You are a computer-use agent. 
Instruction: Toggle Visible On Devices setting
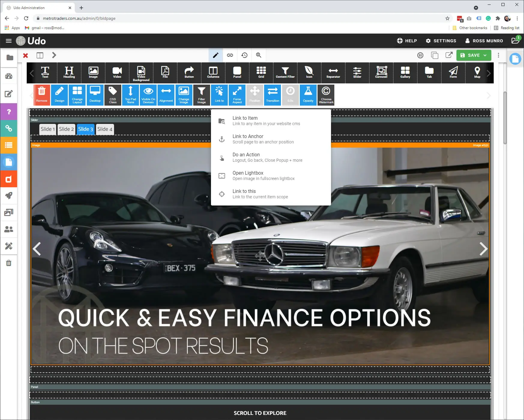[x=148, y=95]
